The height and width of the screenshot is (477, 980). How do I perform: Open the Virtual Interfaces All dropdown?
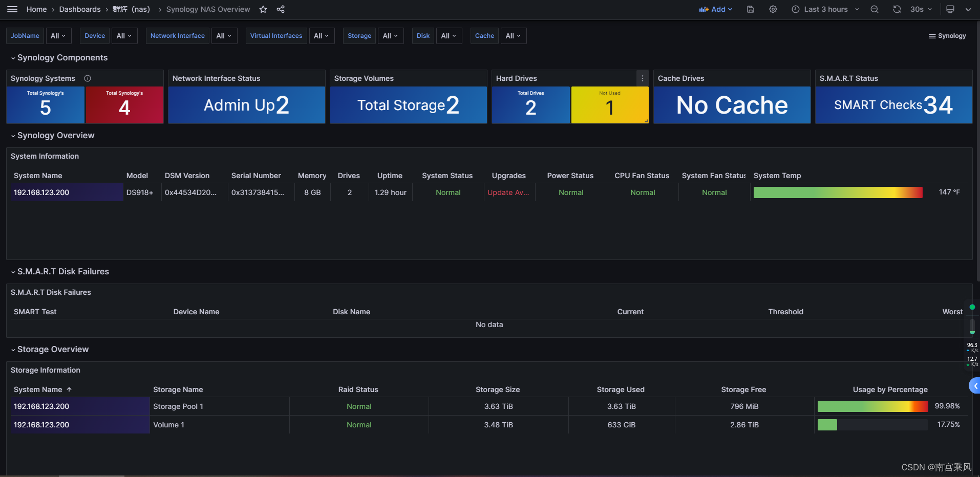(x=322, y=36)
